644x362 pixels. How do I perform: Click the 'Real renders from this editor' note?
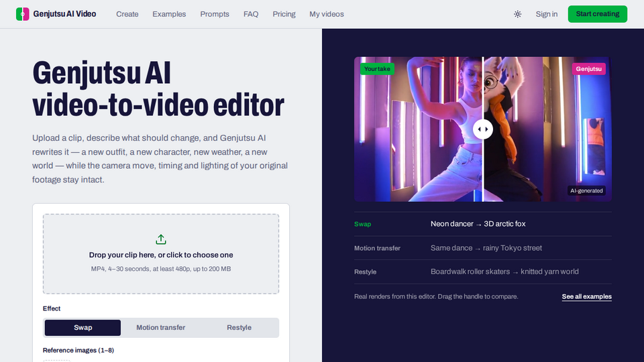pos(436,296)
